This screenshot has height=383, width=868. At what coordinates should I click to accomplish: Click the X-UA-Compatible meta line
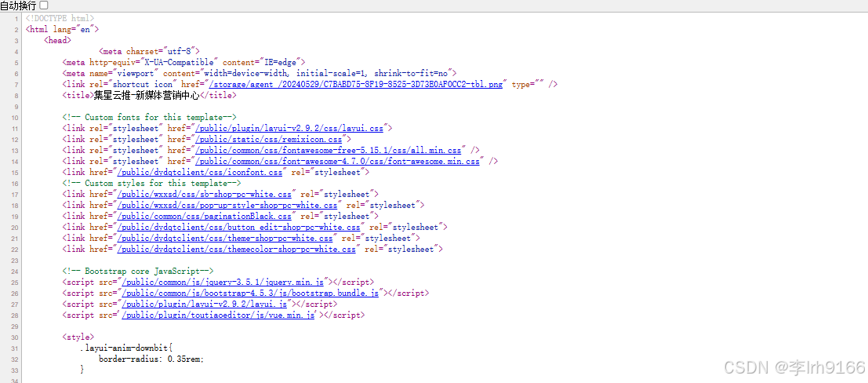click(x=183, y=62)
